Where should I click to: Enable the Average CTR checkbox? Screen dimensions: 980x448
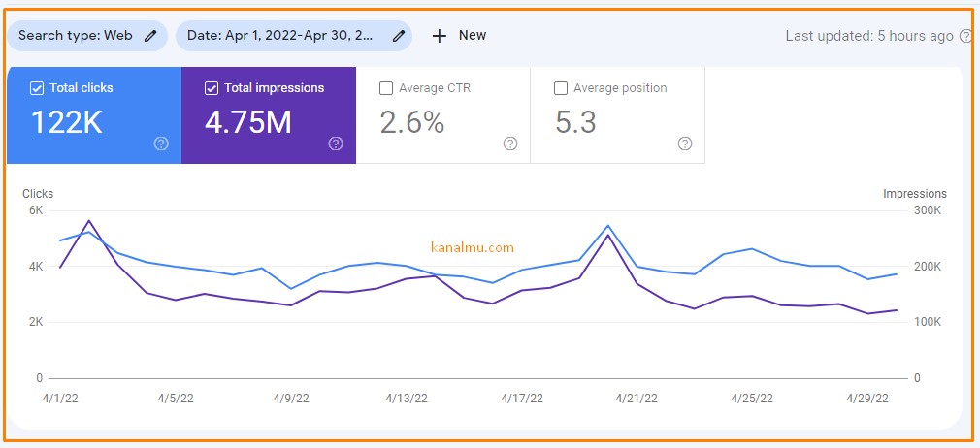385,88
